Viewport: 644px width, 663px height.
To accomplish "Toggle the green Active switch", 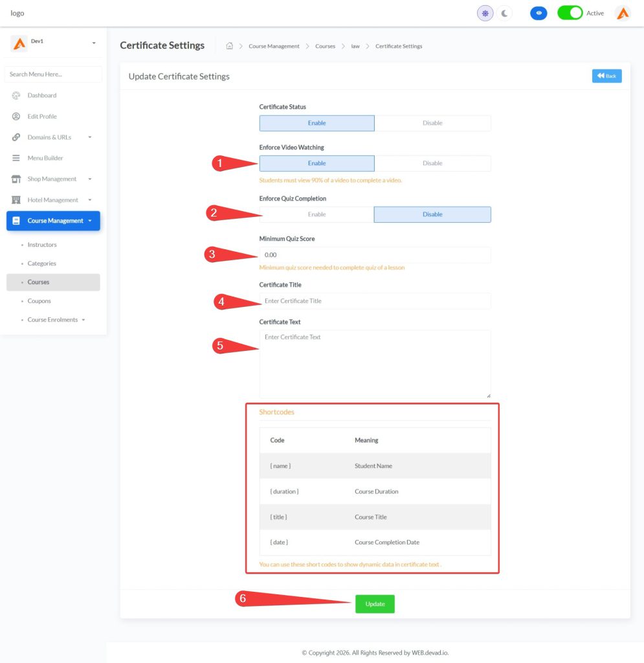I will pyautogui.click(x=570, y=13).
